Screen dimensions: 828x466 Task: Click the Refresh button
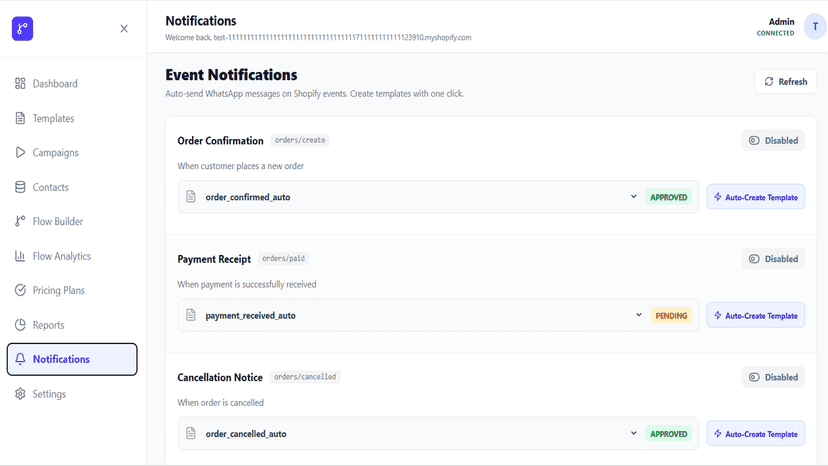[x=785, y=81]
